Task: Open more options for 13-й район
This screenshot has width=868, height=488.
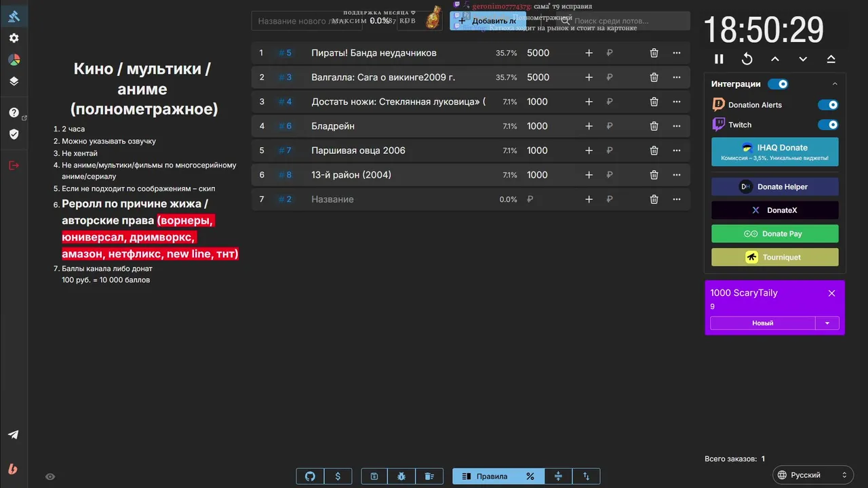Action: coord(677,175)
